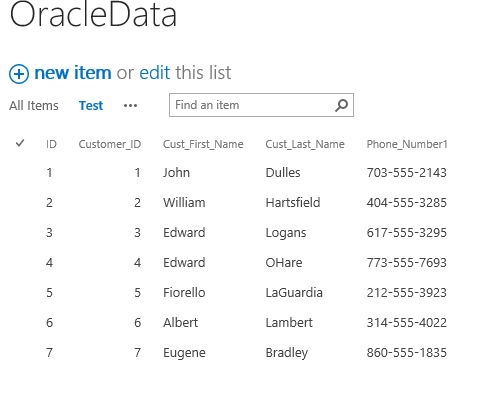Sort by the ID column header

51,144
